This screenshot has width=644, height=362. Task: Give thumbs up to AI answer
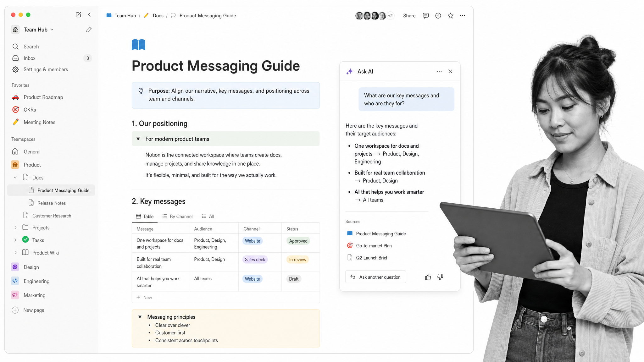pyautogui.click(x=428, y=277)
